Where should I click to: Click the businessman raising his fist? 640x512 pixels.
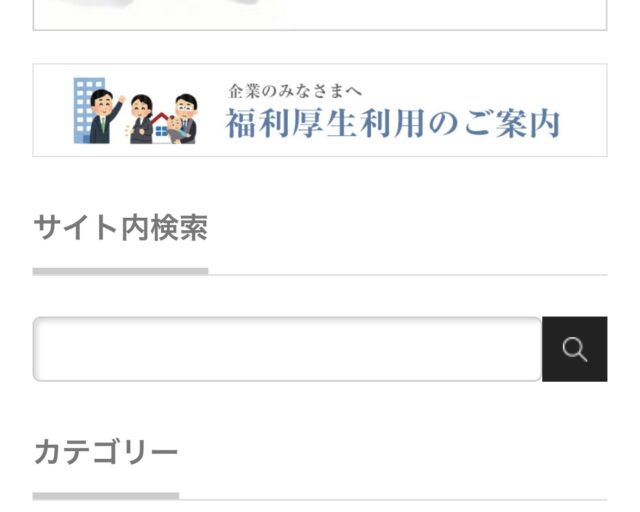(x=106, y=116)
